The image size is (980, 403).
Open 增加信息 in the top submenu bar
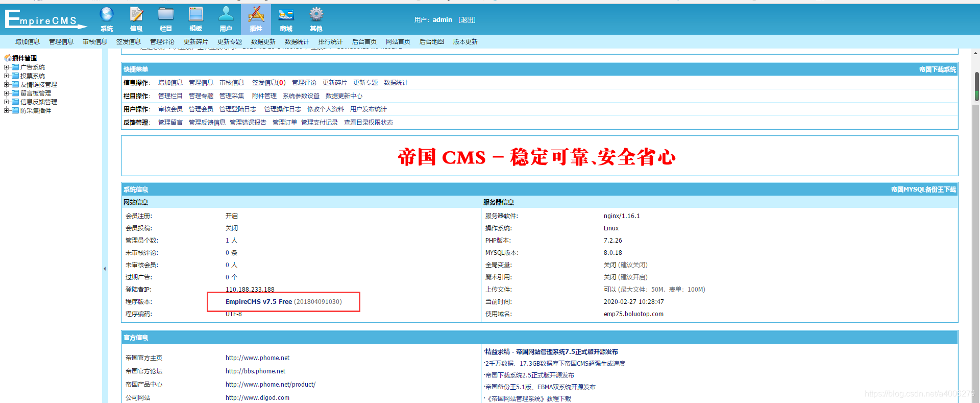(x=28, y=42)
